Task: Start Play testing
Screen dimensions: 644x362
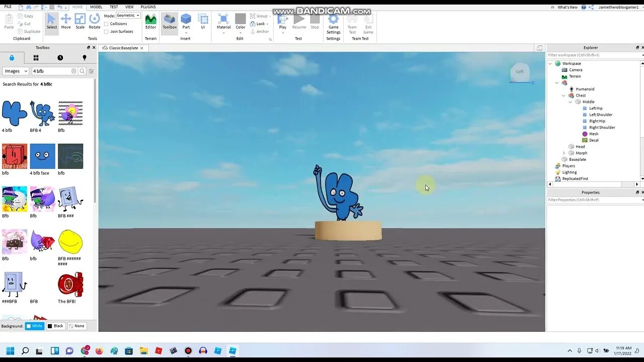Action: [283, 22]
